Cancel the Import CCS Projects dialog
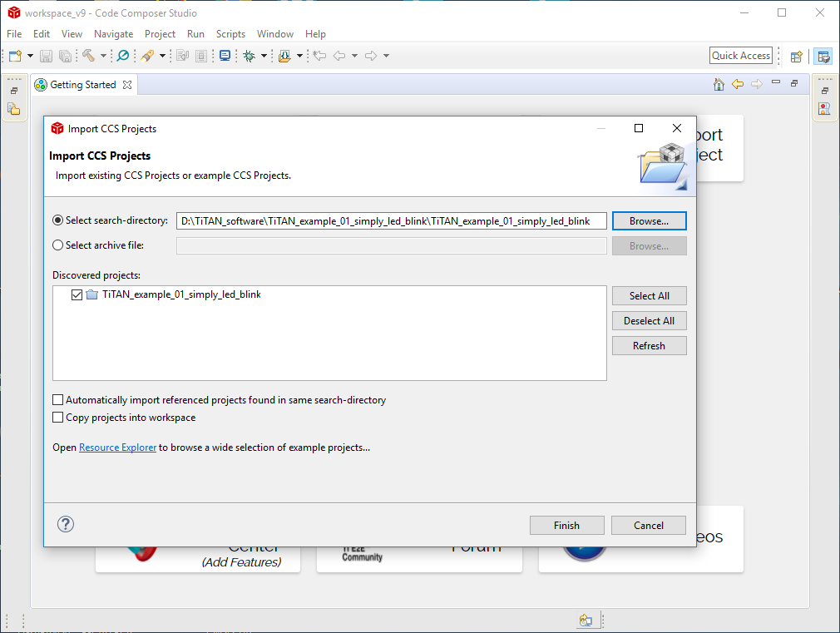The height and width of the screenshot is (633, 840). tap(648, 525)
